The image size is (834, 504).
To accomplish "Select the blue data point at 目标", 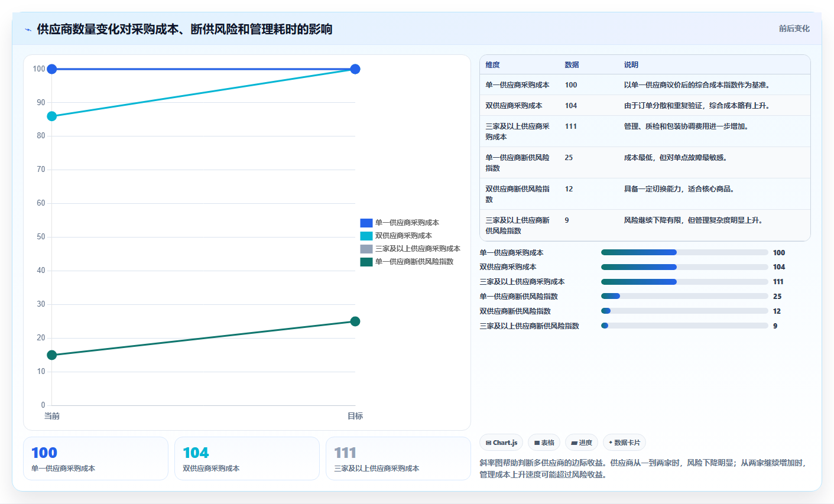I will click(355, 69).
